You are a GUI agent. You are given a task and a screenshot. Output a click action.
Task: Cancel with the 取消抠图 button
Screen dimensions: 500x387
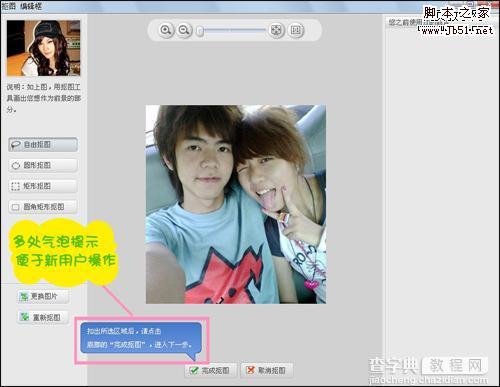click(x=267, y=370)
